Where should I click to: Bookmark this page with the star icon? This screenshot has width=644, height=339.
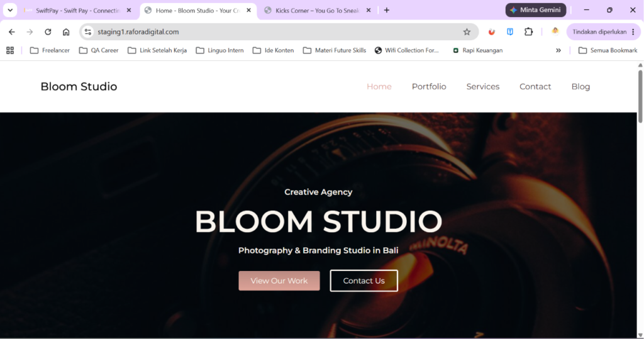point(467,31)
